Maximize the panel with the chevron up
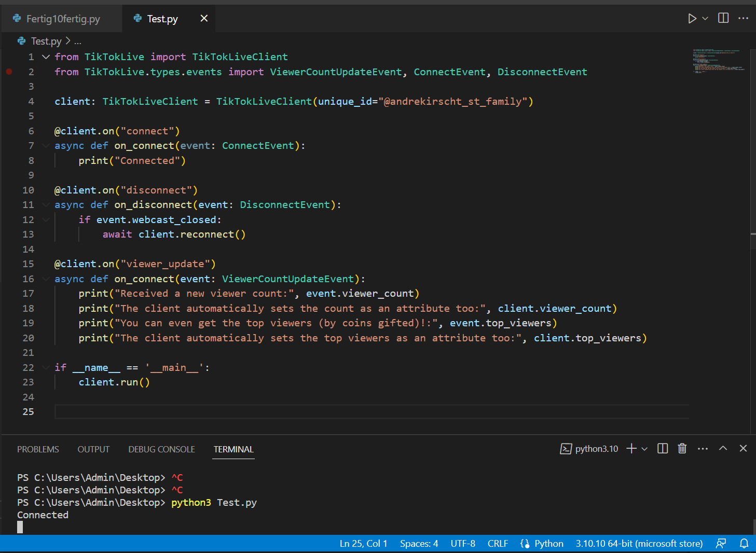Screen dimensions: 756x553 [x=723, y=448]
